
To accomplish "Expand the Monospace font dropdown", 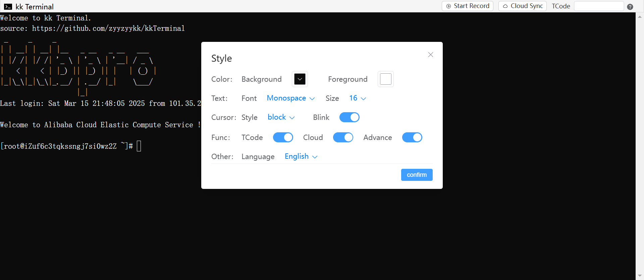I will [x=290, y=98].
